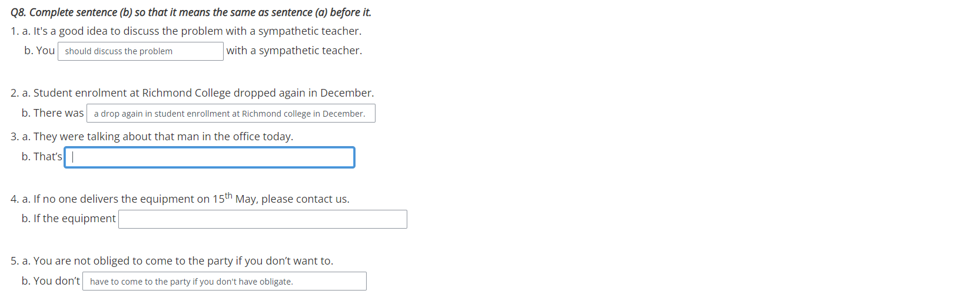Click sentence 1a about a sympathetic teacher
980x297 pixels.
click(x=186, y=31)
